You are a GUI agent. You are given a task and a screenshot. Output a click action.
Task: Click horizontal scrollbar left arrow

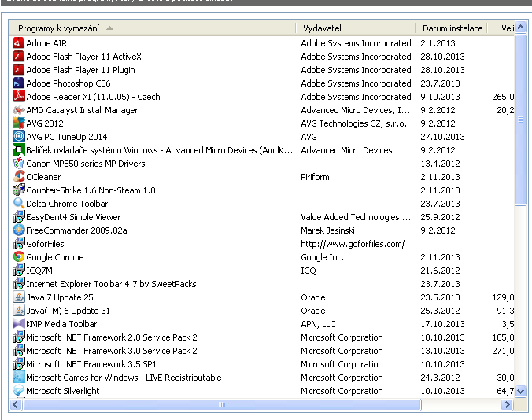(16, 404)
